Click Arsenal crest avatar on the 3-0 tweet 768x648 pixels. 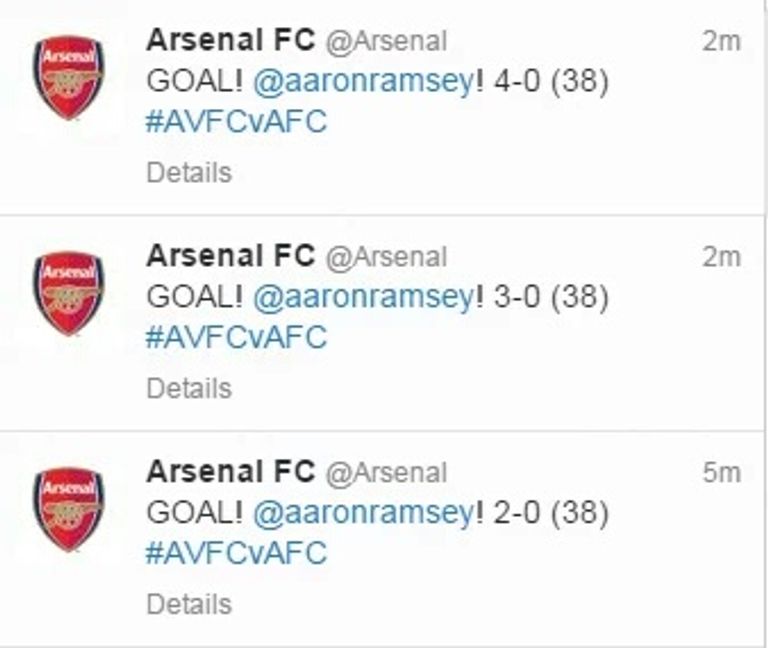[x=68, y=293]
